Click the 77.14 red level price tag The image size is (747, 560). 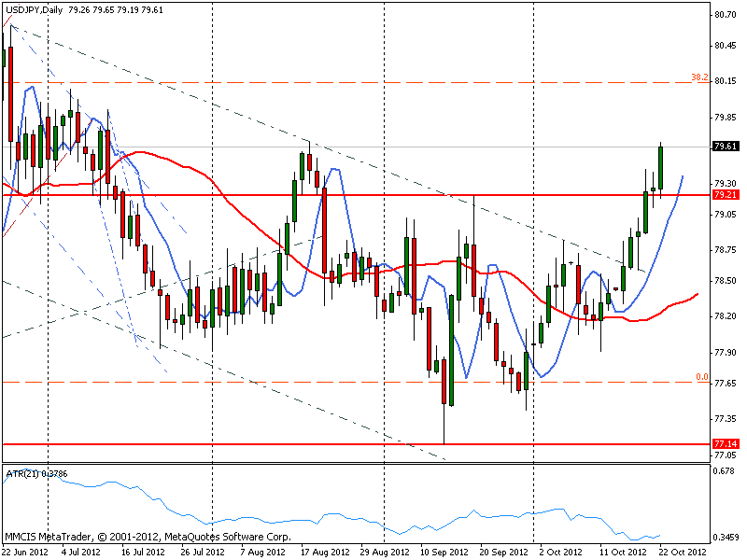coord(726,444)
